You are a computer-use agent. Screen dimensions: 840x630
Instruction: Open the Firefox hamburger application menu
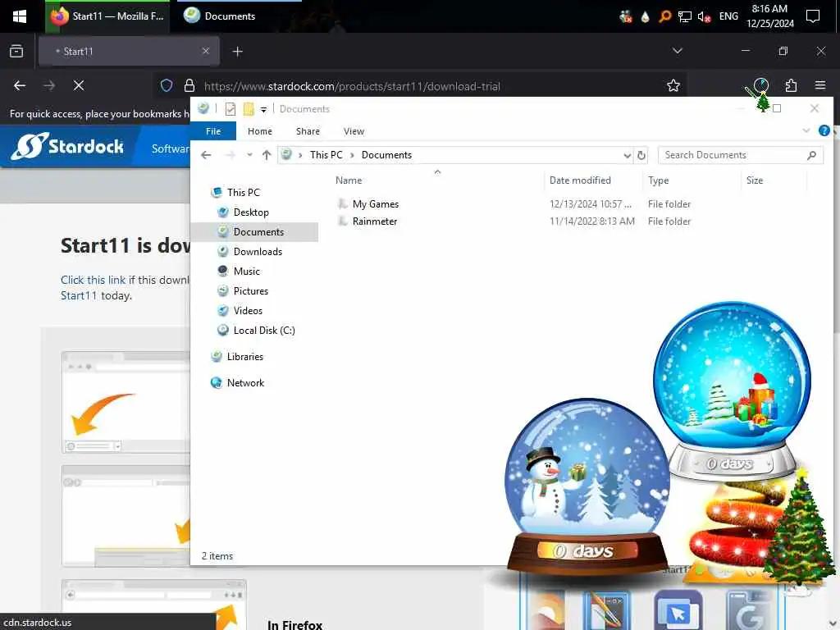pyautogui.click(x=820, y=85)
